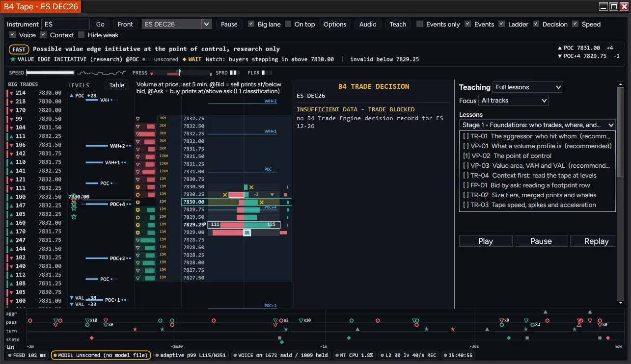Click the FAST badge in the alert banner
The image size is (631, 364).
pyautogui.click(x=19, y=50)
